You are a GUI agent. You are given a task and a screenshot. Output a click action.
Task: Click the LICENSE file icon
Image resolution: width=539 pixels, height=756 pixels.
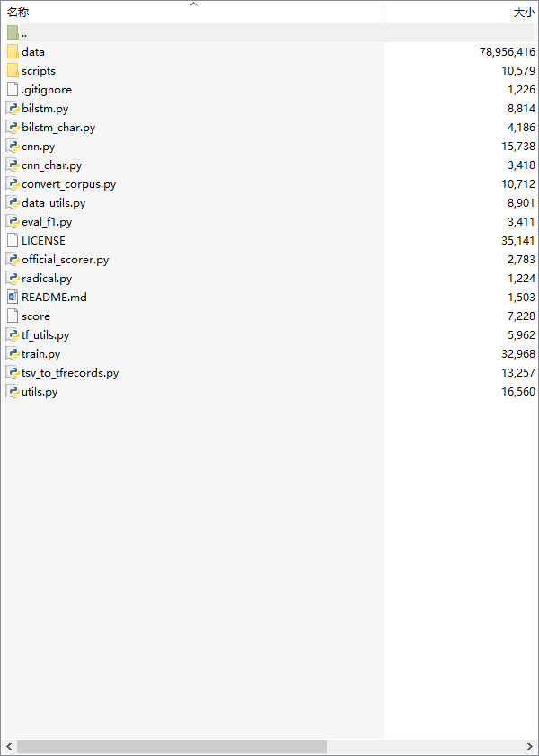[x=13, y=241]
